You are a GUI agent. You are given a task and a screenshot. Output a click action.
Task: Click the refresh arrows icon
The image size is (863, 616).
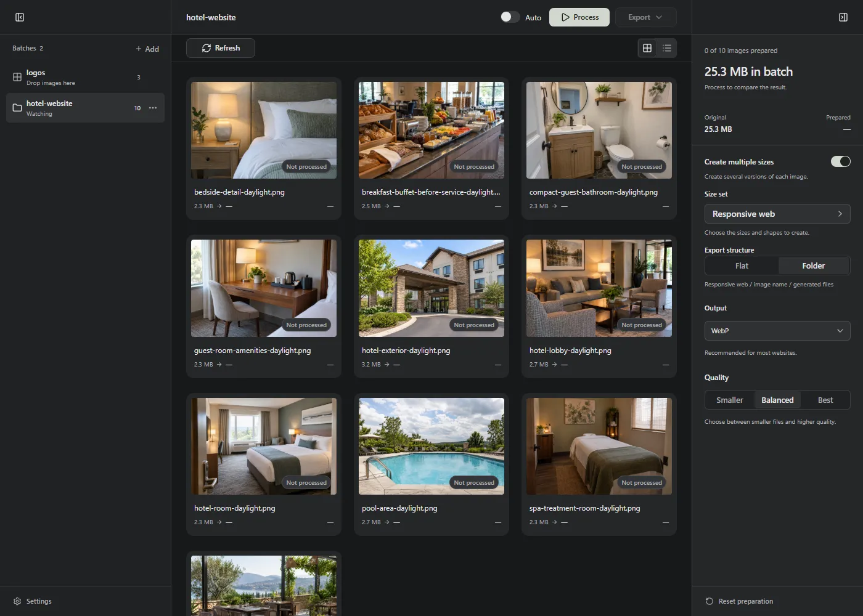tap(207, 48)
